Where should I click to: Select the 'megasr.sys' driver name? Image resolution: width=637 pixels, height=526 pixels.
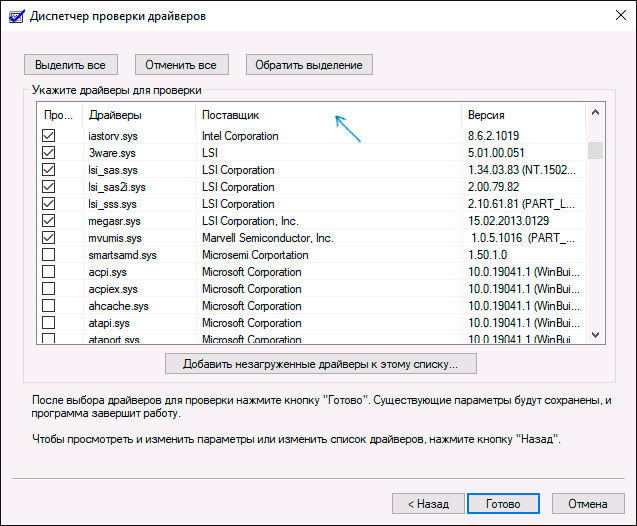(x=115, y=221)
